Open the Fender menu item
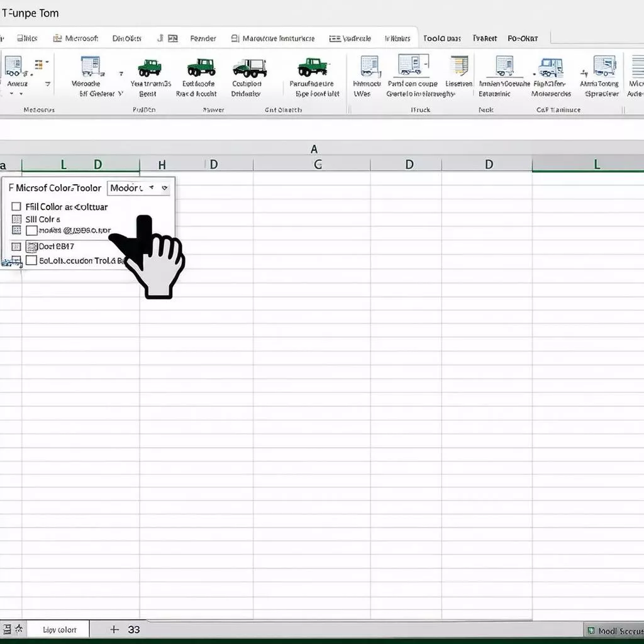Image resolution: width=644 pixels, height=644 pixels. click(x=203, y=38)
